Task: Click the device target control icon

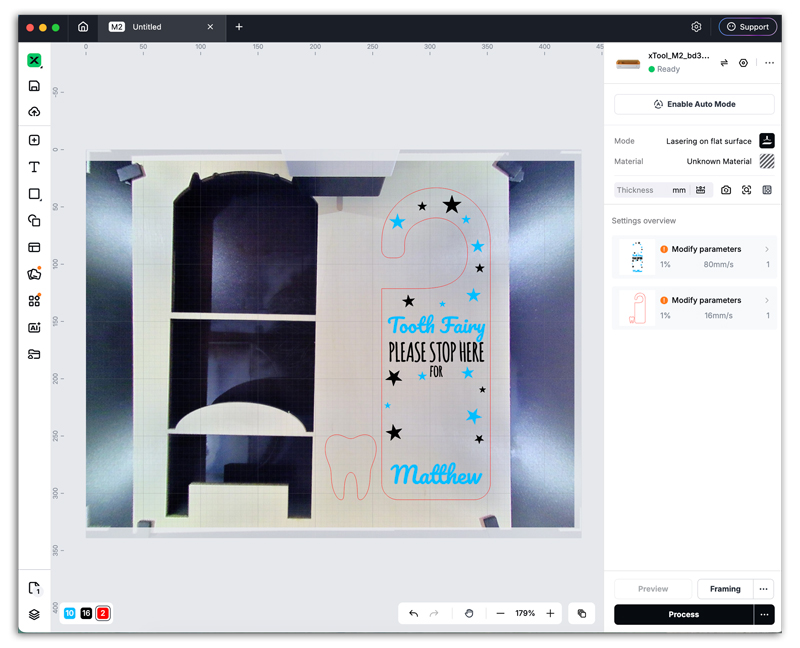Action: pos(743,63)
